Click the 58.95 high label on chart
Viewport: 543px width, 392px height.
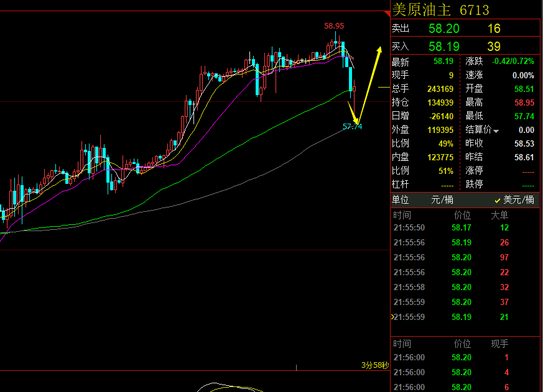tap(334, 26)
